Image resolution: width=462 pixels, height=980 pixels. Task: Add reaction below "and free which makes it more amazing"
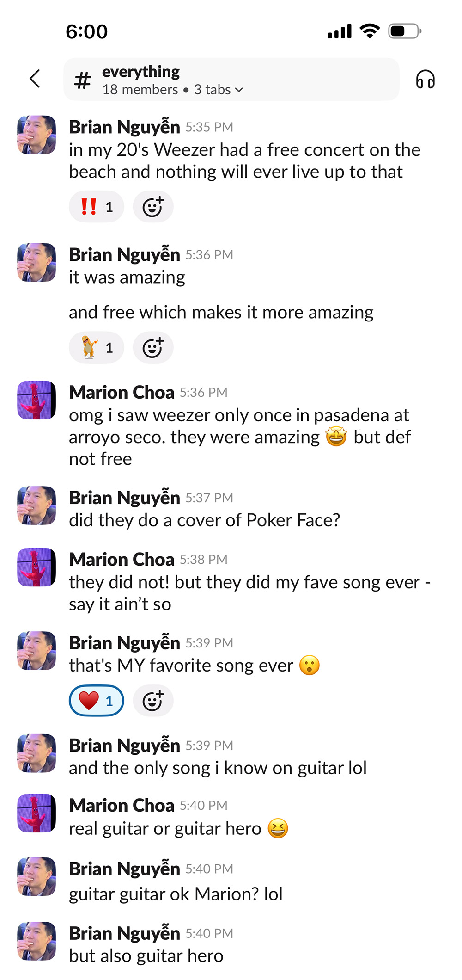153,348
